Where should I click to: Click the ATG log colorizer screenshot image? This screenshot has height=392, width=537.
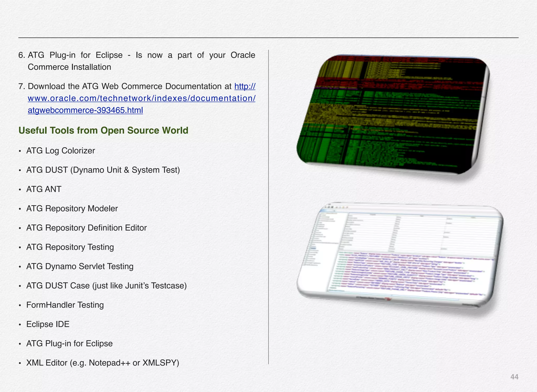click(393, 114)
